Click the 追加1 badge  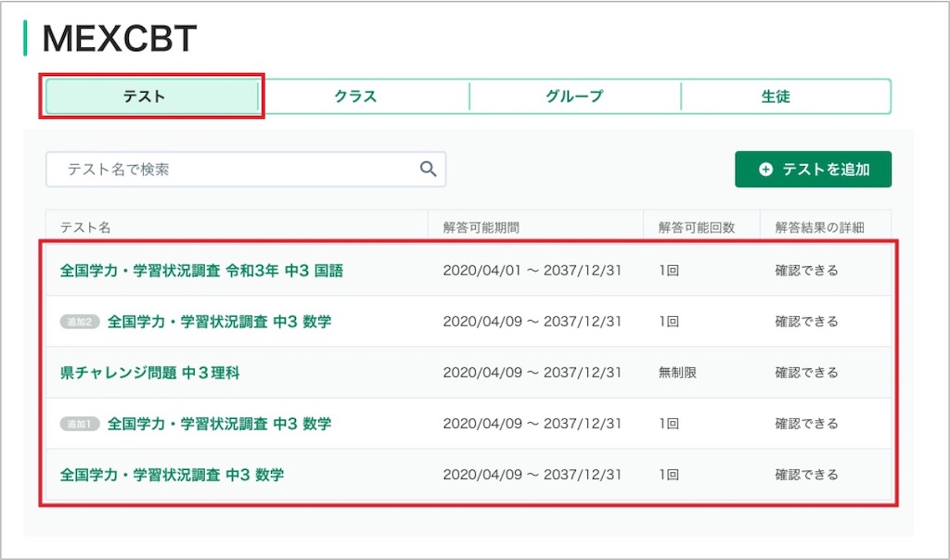80,424
